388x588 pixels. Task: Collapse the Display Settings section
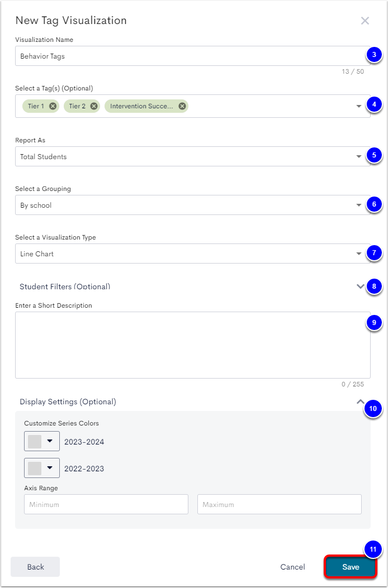pyautogui.click(x=360, y=401)
